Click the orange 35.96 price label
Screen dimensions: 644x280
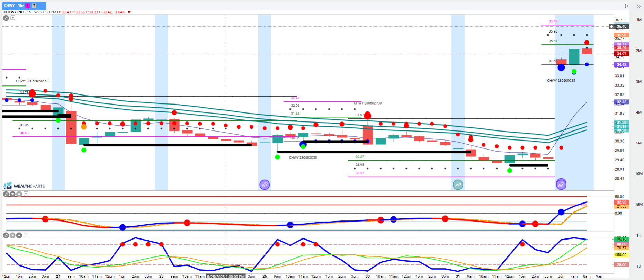pyautogui.click(x=621, y=35)
